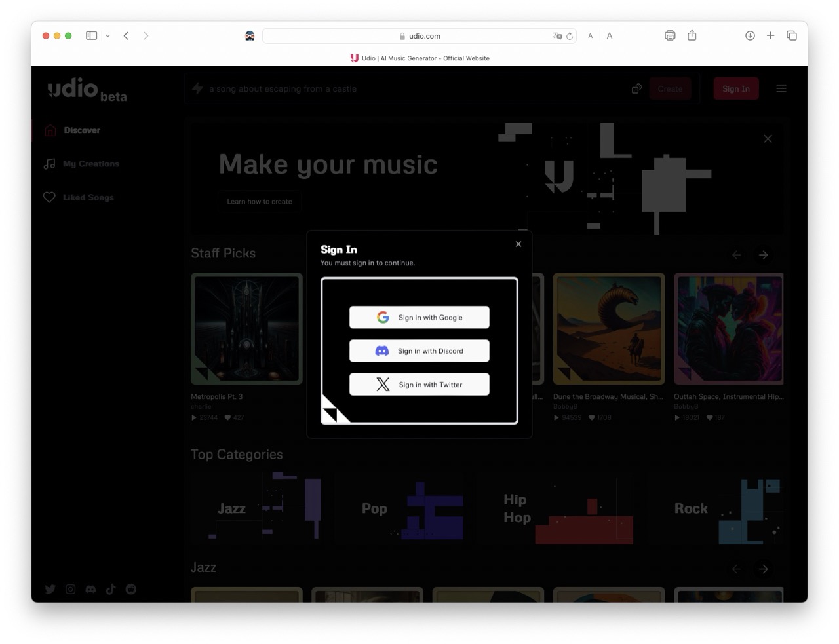Go to Liked Songs
This screenshot has width=839, height=644.
pos(88,197)
